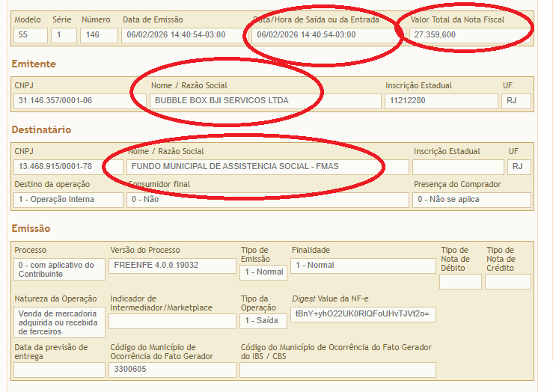Click the empty Tipo de Nota de Débito field
The width and height of the screenshot is (553, 392).
pyautogui.click(x=460, y=282)
